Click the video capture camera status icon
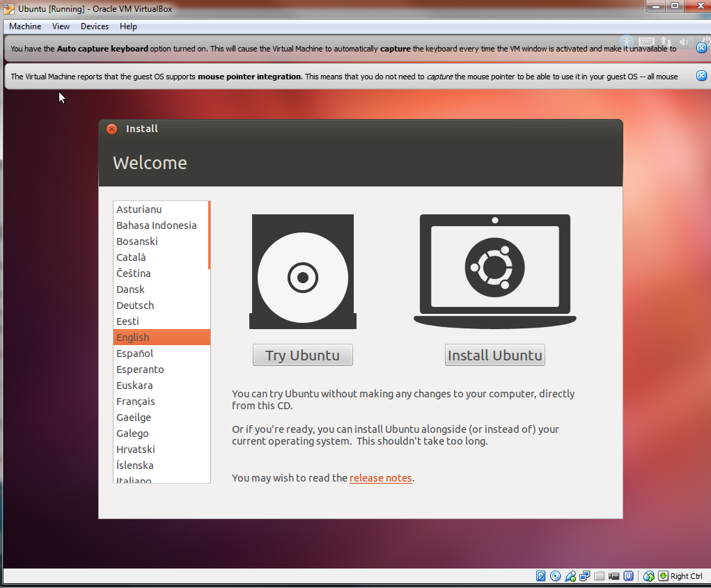Image resolution: width=711 pixels, height=588 pixels. click(614, 575)
